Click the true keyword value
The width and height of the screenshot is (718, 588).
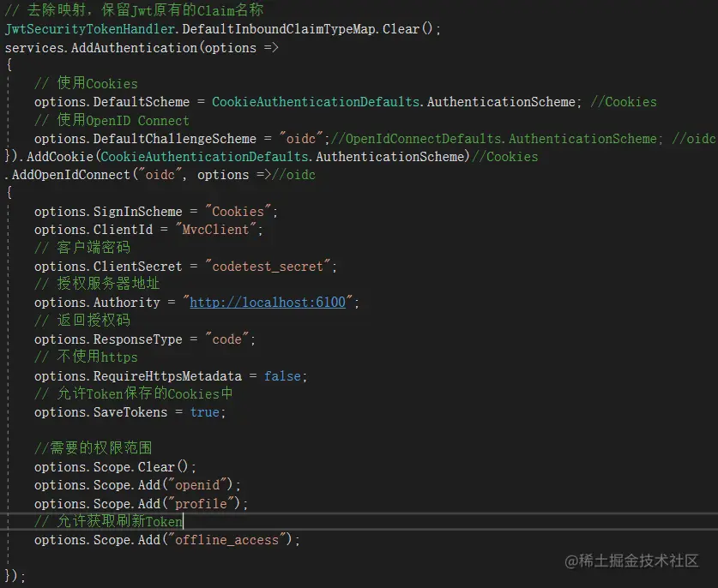coord(204,412)
